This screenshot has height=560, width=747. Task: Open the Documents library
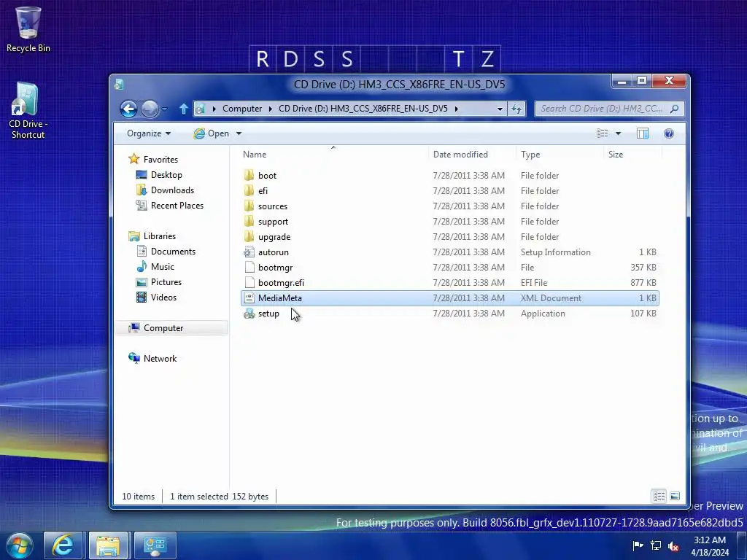[173, 252]
